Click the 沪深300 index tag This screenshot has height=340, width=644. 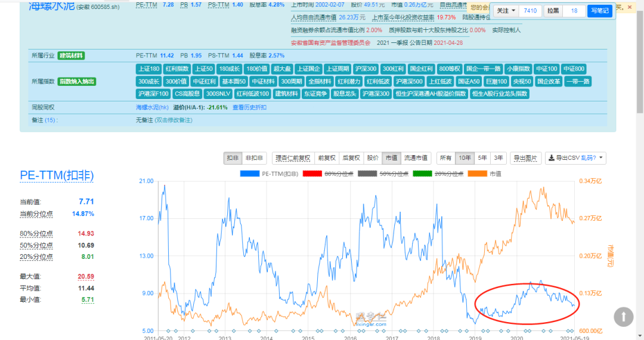point(365,69)
